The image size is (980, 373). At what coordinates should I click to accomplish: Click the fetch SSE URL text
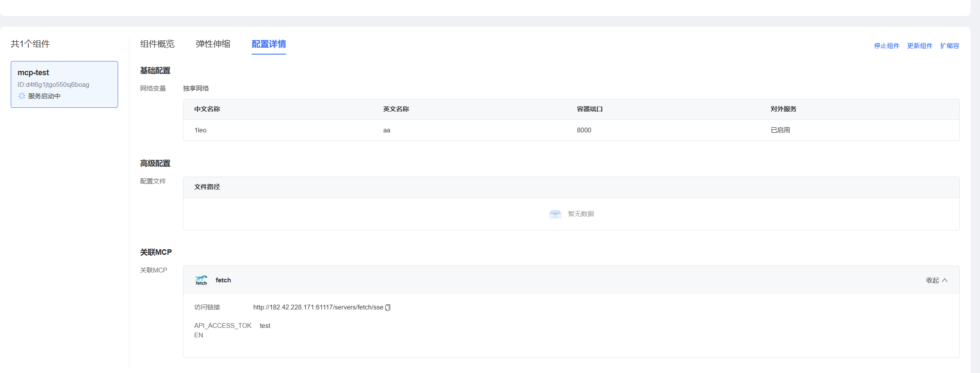tap(318, 307)
